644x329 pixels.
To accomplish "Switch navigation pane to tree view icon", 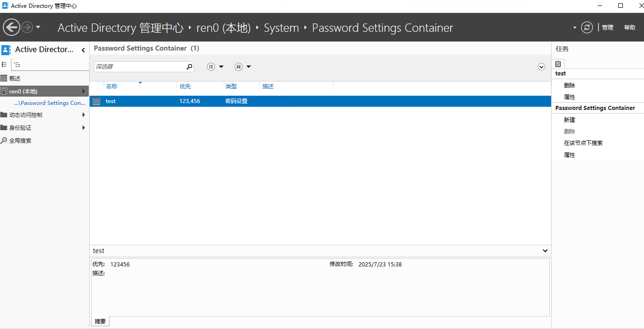I will [17, 65].
